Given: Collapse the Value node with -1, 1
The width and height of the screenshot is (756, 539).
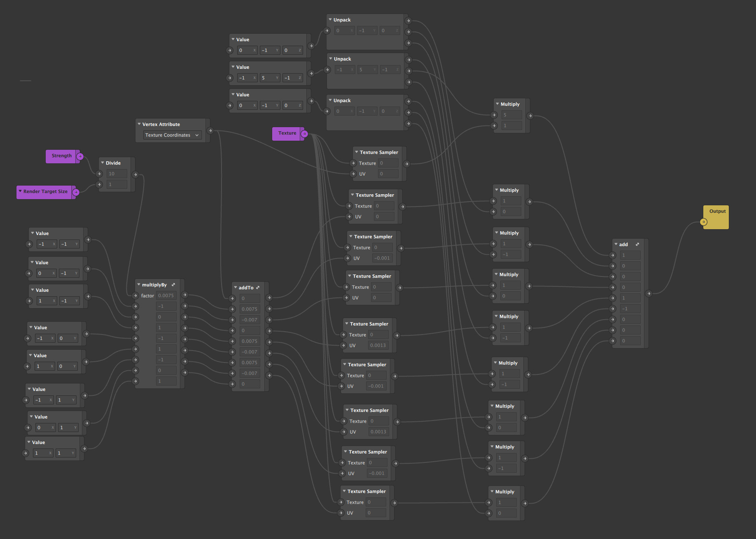Looking at the screenshot, I should [29, 389].
